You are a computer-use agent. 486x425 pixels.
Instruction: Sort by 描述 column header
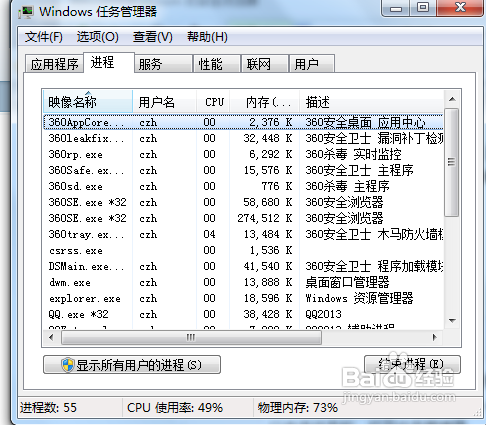[x=372, y=101]
